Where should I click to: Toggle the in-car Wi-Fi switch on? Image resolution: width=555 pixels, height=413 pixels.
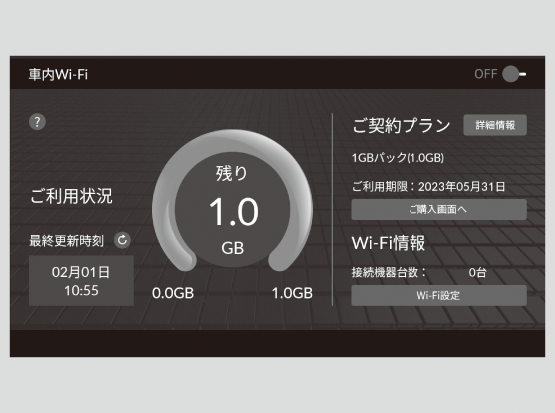pyautogui.click(x=514, y=74)
